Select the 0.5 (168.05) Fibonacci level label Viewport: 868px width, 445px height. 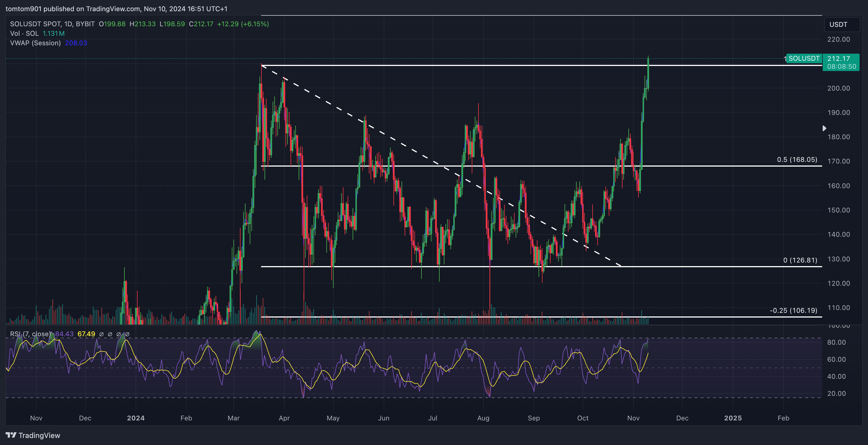797,160
